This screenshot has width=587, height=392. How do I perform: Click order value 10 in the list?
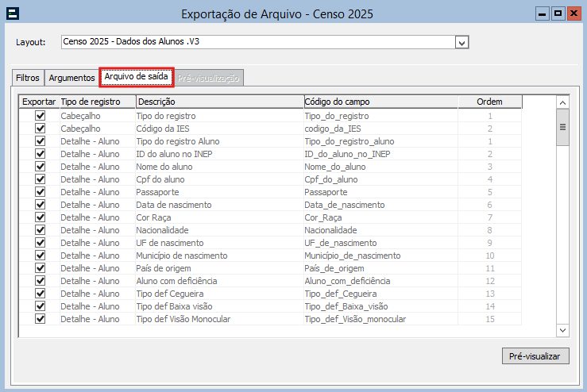click(x=490, y=256)
